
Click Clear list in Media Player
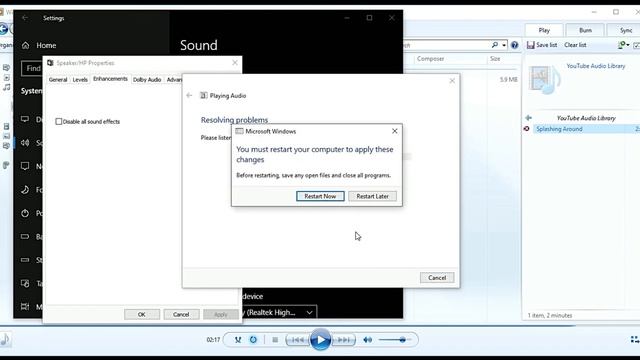(x=575, y=45)
